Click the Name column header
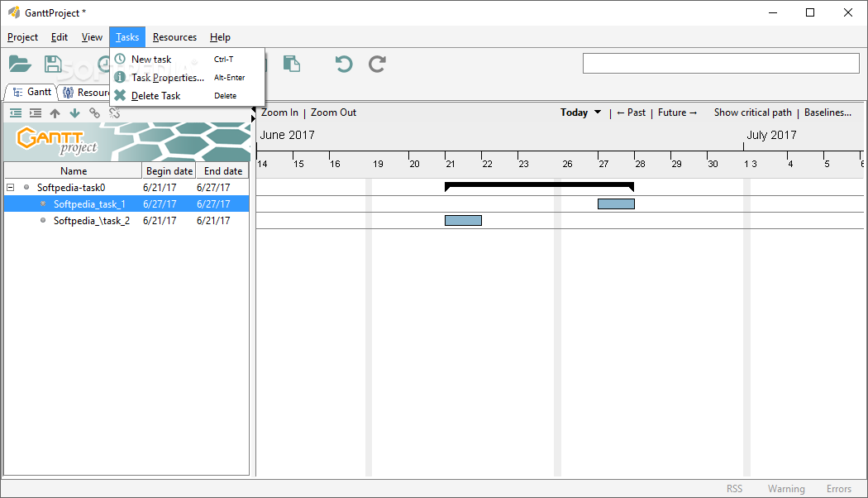 (73, 170)
